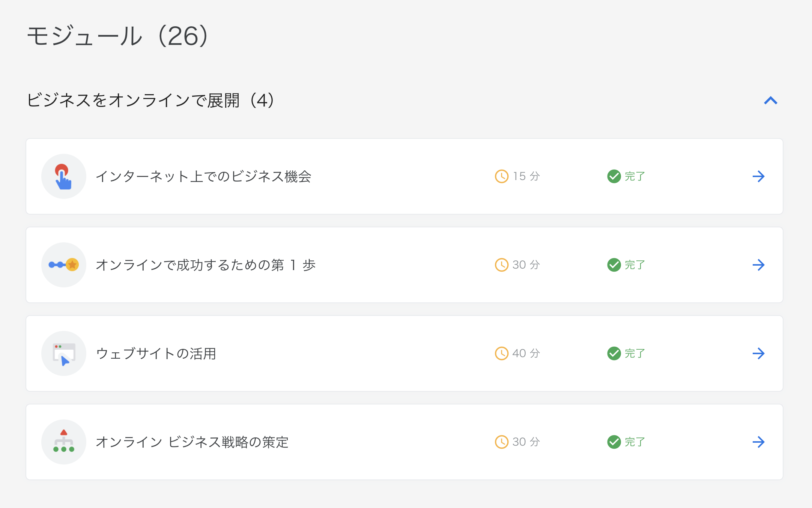Click the 15 分 clock icon
The width and height of the screenshot is (812, 508).
click(502, 176)
